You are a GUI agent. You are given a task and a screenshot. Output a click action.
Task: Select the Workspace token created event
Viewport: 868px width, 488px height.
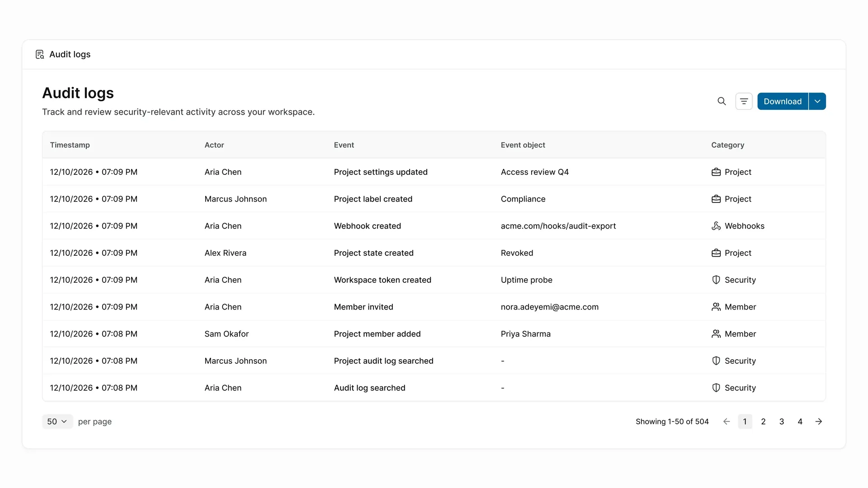click(382, 280)
